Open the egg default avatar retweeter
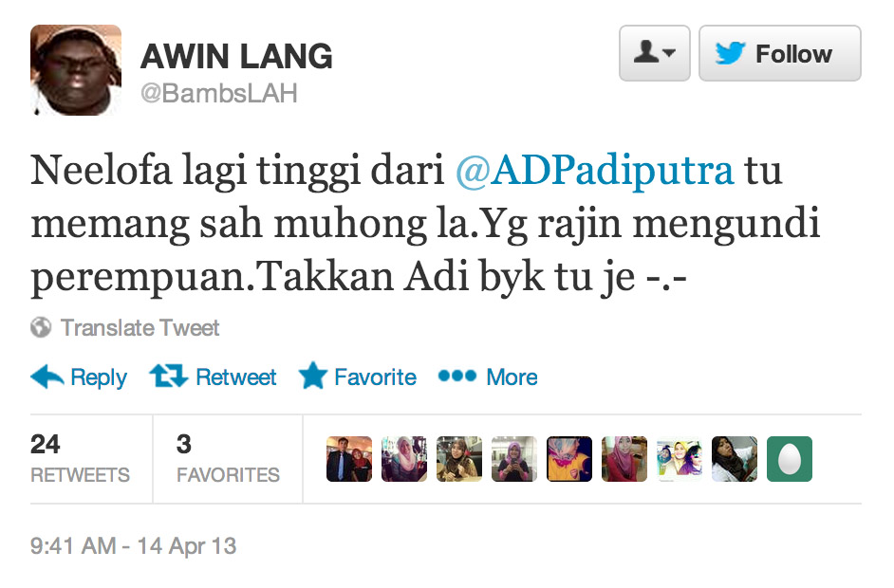Viewport: 894px width, 588px height. pyautogui.click(x=789, y=459)
